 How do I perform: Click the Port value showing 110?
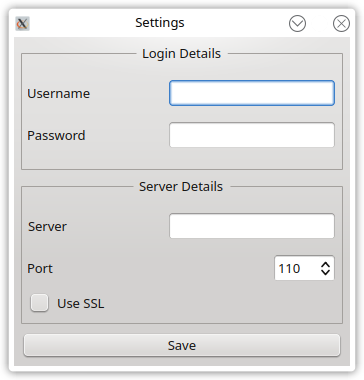click(x=289, y=268)
